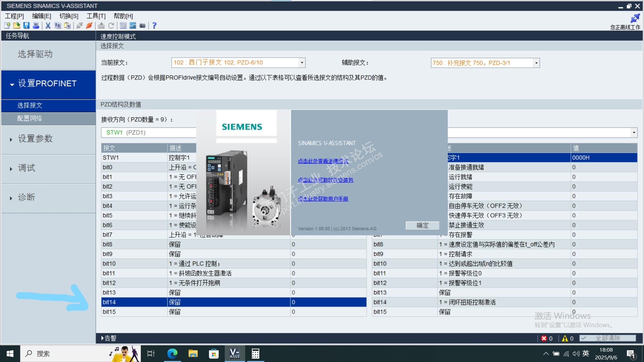Click the user manual link 点击此处获取用户手册
The width and height of the screenshot is (644, 362).
point(323,199)
